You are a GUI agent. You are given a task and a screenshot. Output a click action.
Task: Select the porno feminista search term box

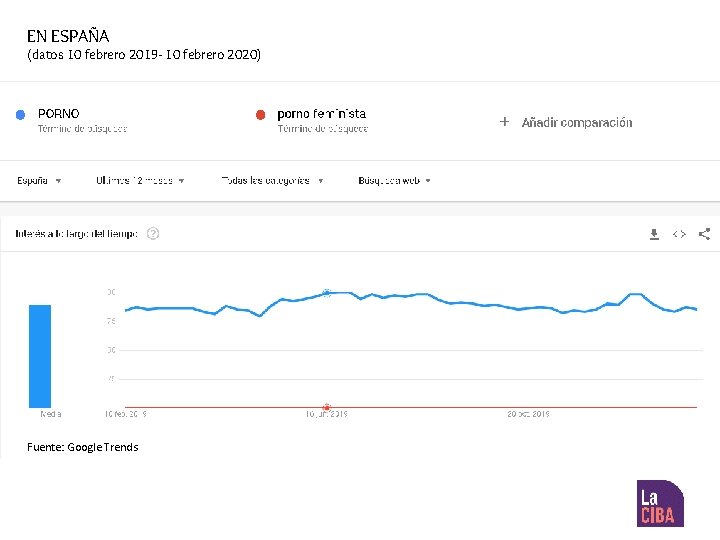click(x=322, y=120)
